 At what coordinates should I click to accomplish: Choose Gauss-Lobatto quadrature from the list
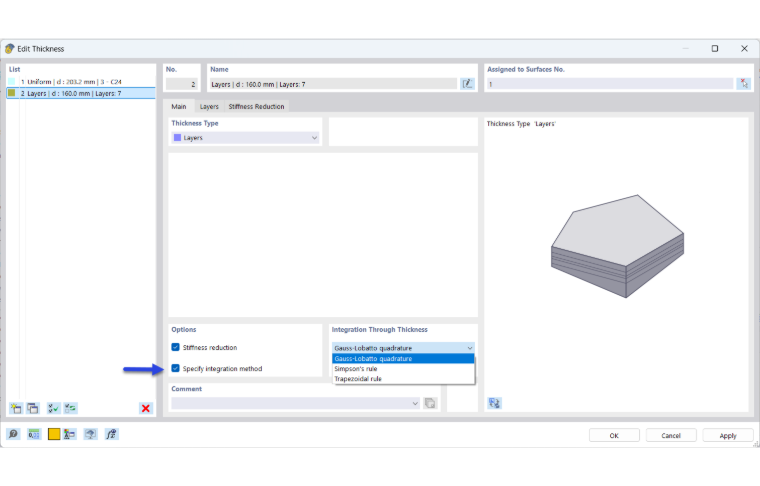(403, 359)
